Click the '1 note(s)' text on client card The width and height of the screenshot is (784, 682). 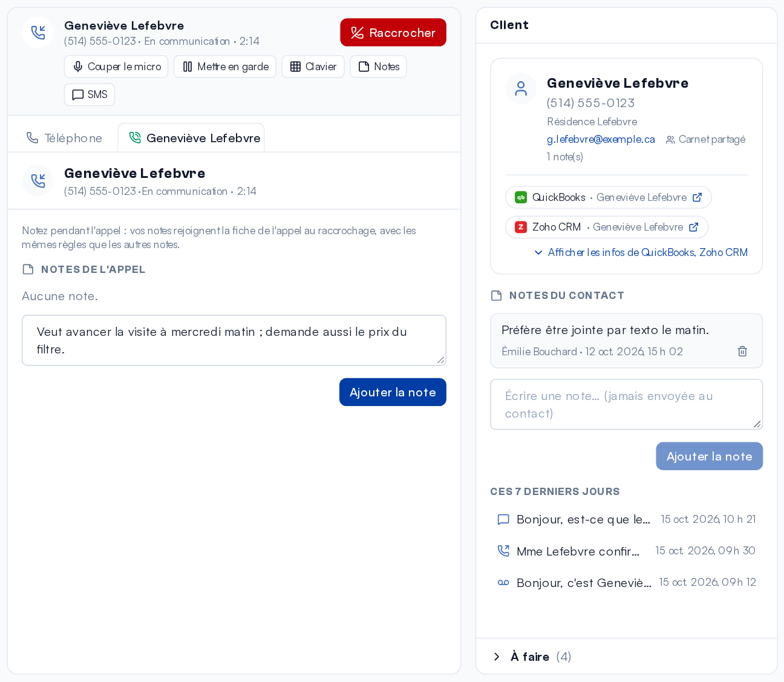[565, 157]
